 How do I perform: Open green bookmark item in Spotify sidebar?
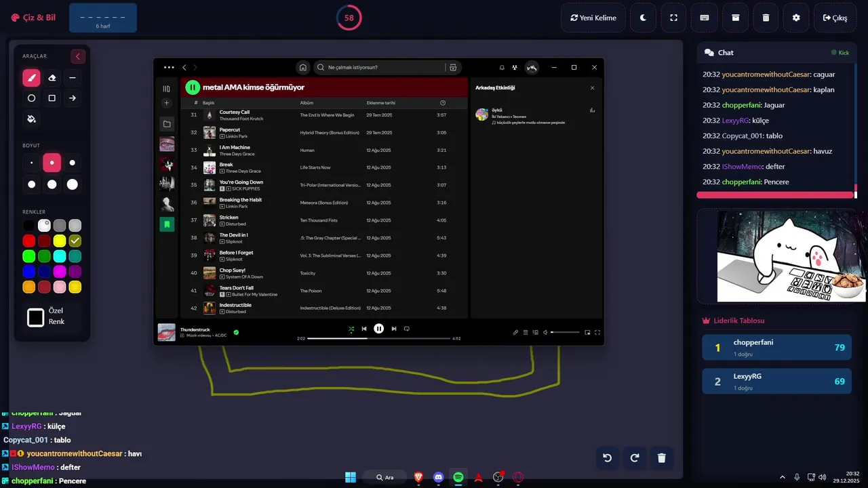pos(167,224)
